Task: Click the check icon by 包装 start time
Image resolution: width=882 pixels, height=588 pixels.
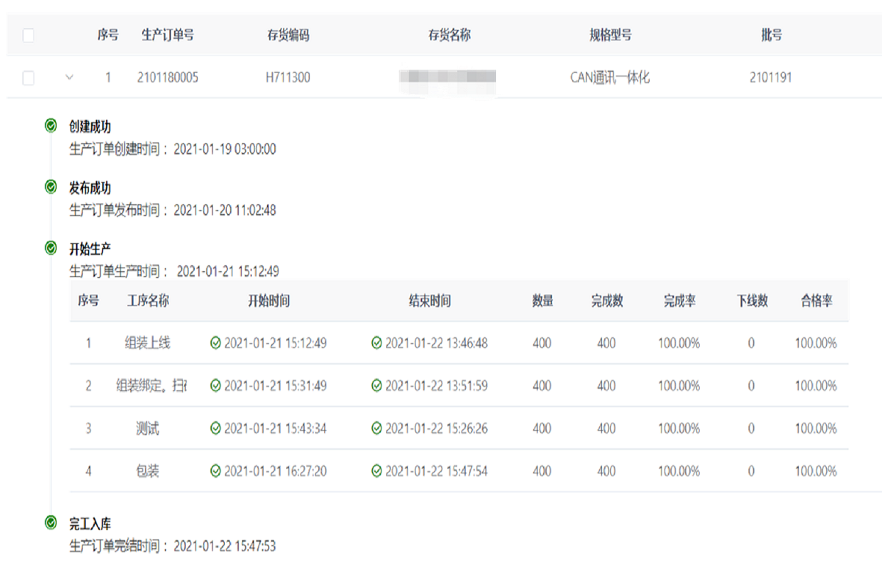Action: (x=215, y=471)
